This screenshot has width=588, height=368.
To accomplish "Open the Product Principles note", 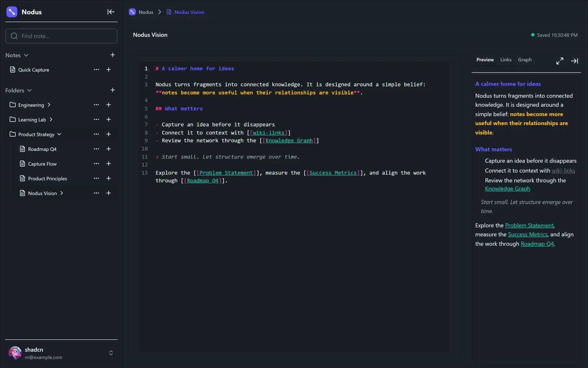I will 47,179.
